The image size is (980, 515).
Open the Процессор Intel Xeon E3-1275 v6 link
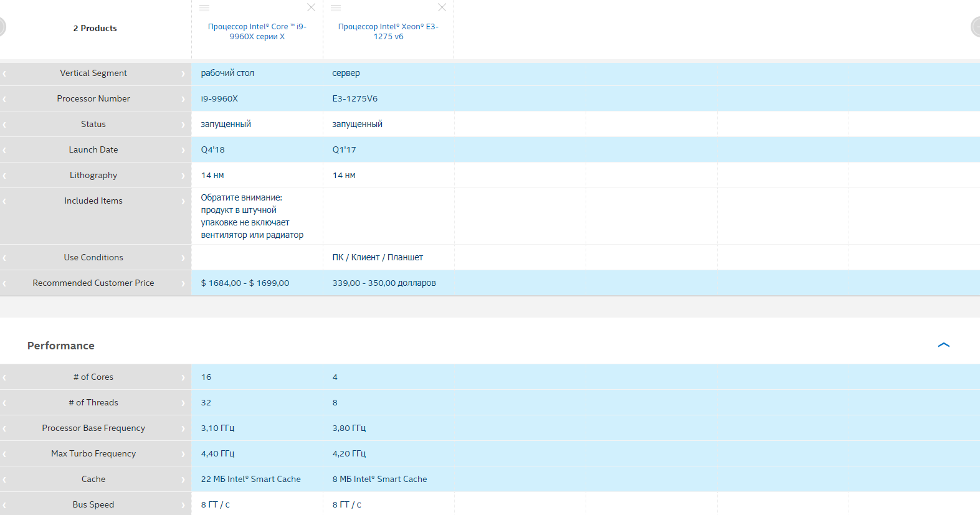pyautogui.click(x=388, y=32)
